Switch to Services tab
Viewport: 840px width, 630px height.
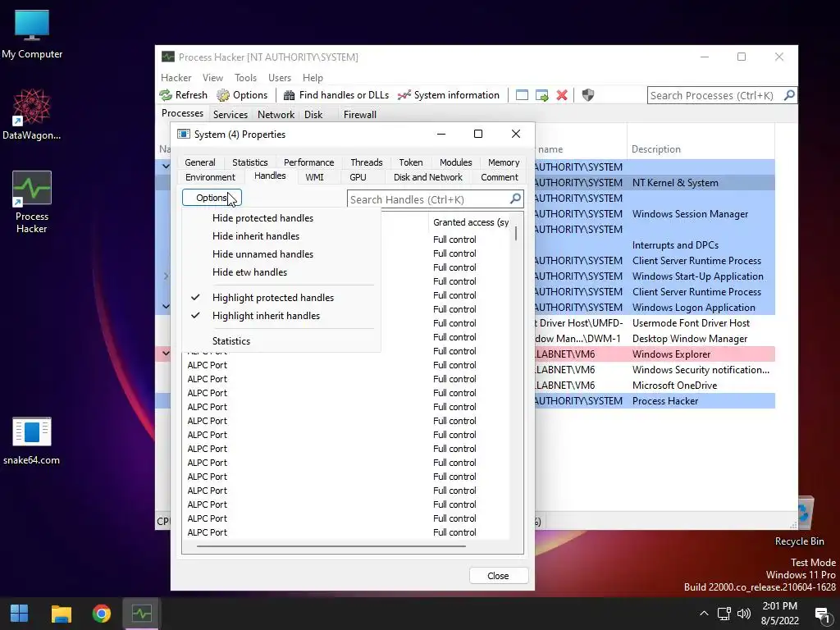point(231,115)
